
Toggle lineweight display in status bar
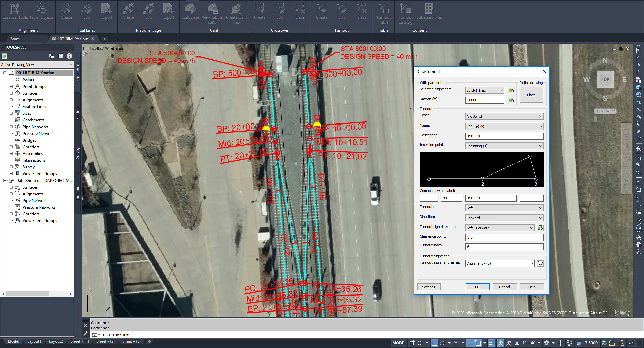(x=491, y=343)
